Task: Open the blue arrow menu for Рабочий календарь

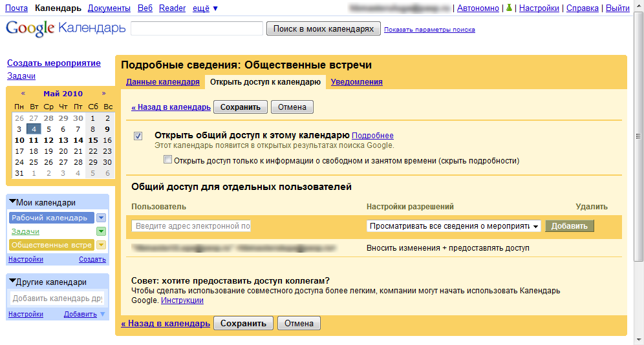Action: (x=101, y=218)
